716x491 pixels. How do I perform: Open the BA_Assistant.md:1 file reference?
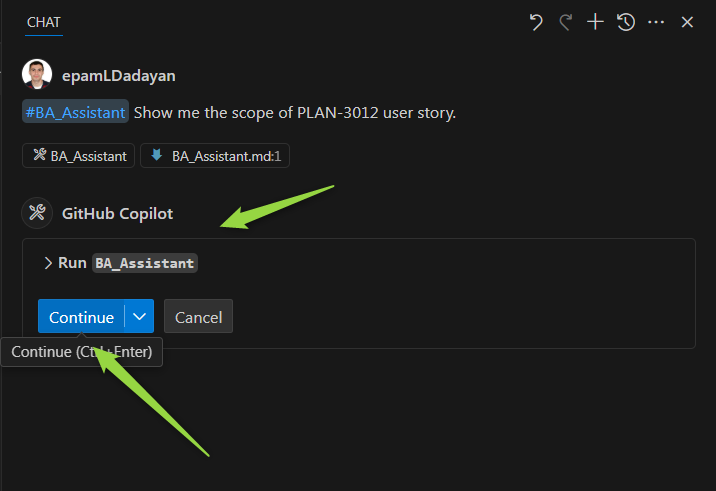tap(215, 156)
